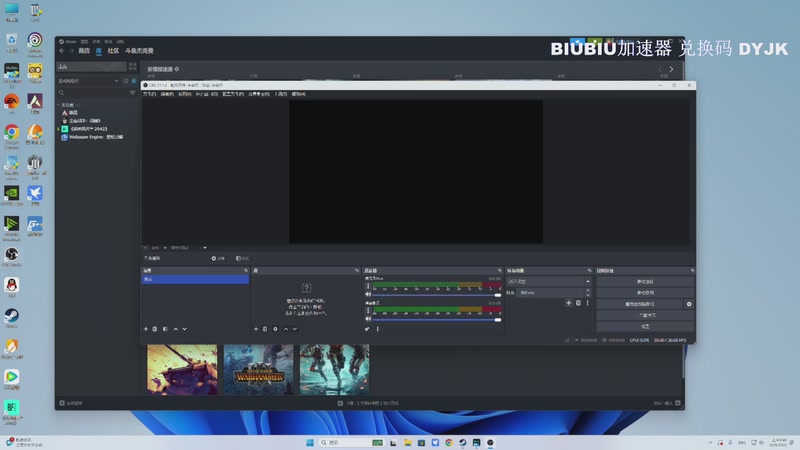The width and height of the screenshot is (800, 450).
Task: Decrease transition duration with down stepper
Action: (588, 295)
